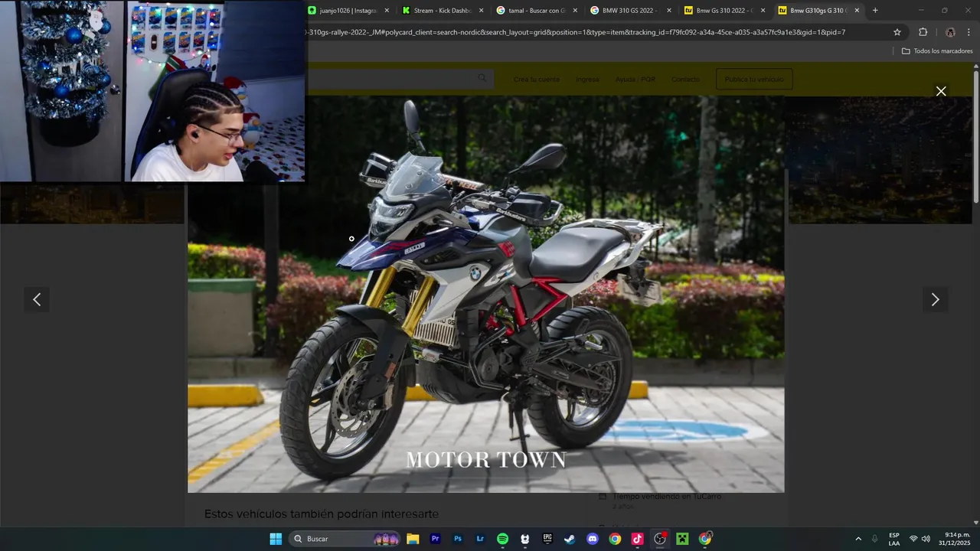Image resolution: width=980 pixels, height=551 pixels.
Task: Show the next motorcycle photo
Action: (x=935, y=300)
